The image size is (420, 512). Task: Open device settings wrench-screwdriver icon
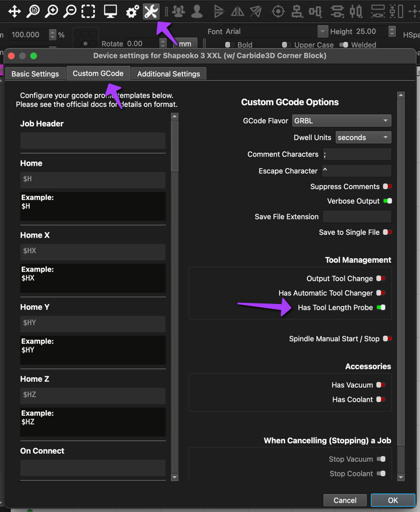click(x=151, y=11)
